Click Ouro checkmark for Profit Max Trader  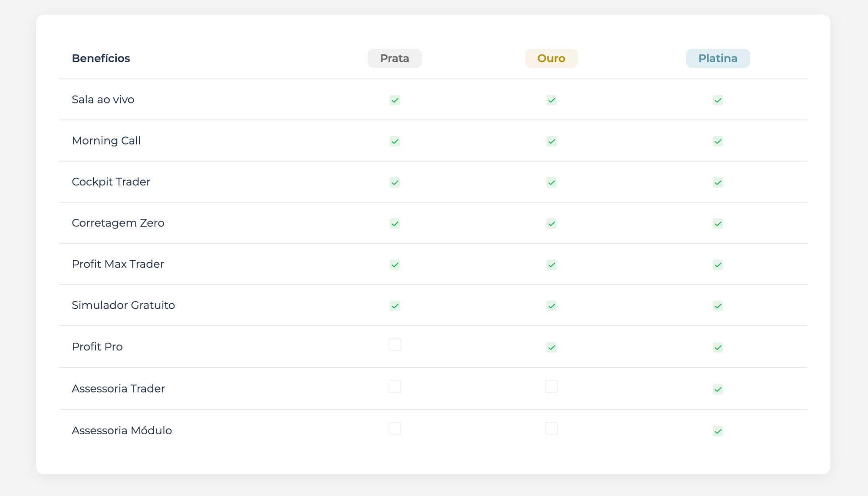[551, 265]
